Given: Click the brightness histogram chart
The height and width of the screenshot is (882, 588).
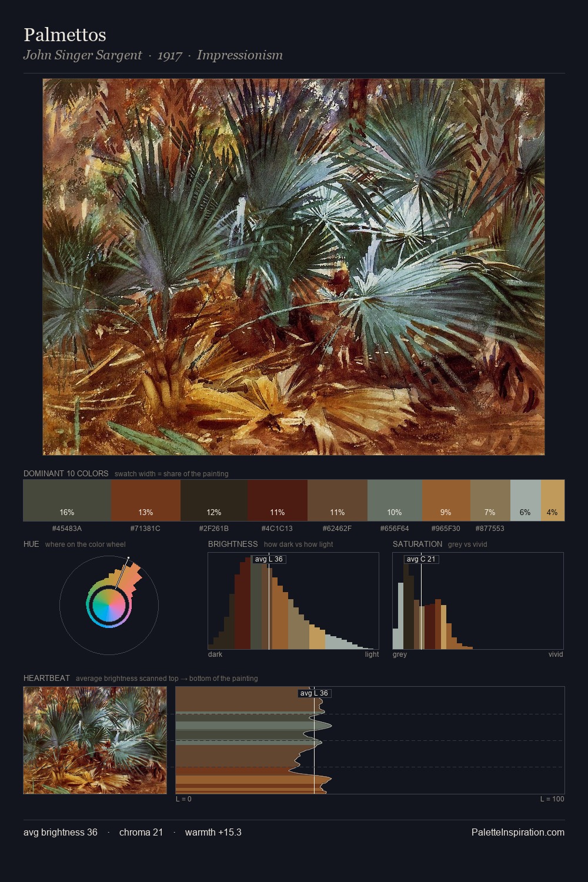Looking at the screenshot, I should coord(293,601).
